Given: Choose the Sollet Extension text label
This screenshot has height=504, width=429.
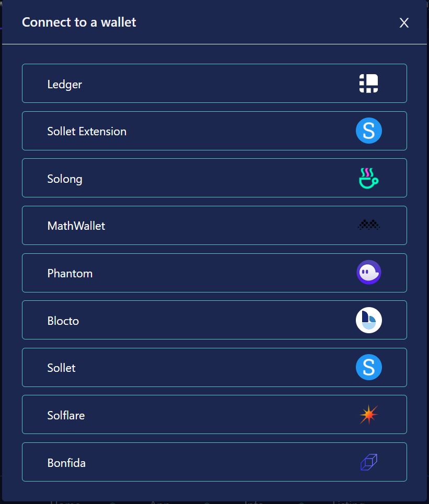Looking at the screenshot, I should (87, 132).
